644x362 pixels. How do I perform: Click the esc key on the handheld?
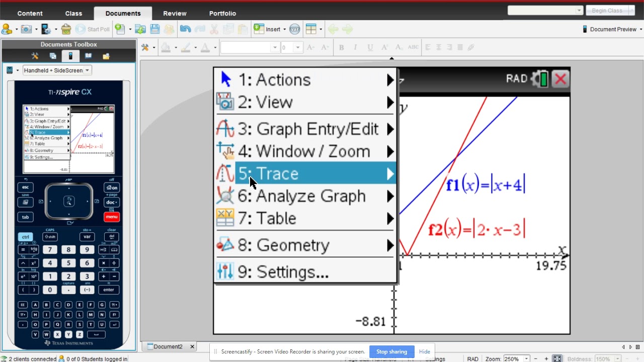pyautogui.click(x=25, y=188)
